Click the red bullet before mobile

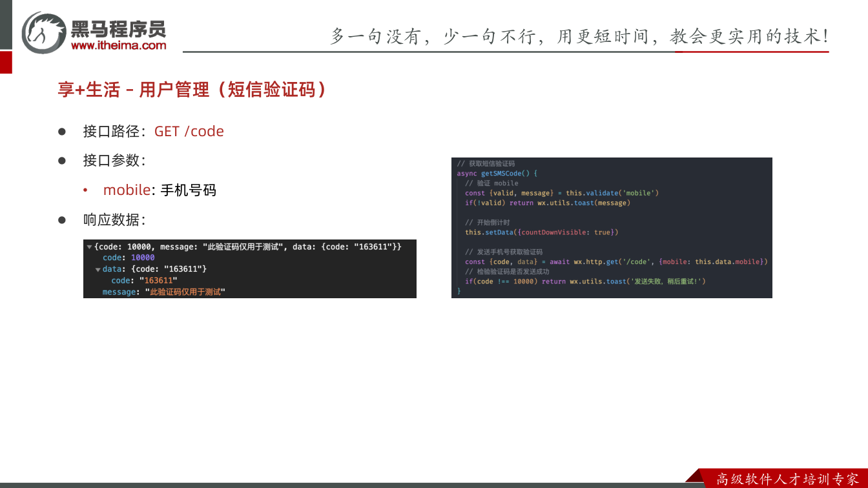coord(85,190)
